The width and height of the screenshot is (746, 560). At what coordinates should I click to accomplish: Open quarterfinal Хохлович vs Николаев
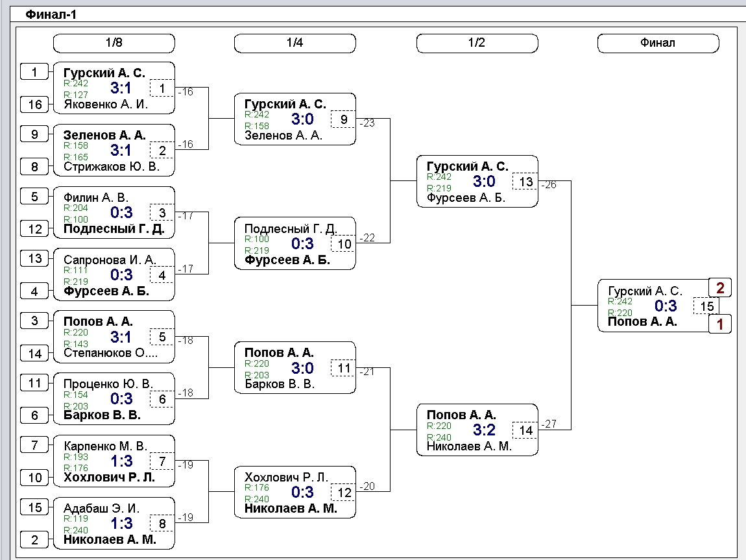(x=295, y=492)
